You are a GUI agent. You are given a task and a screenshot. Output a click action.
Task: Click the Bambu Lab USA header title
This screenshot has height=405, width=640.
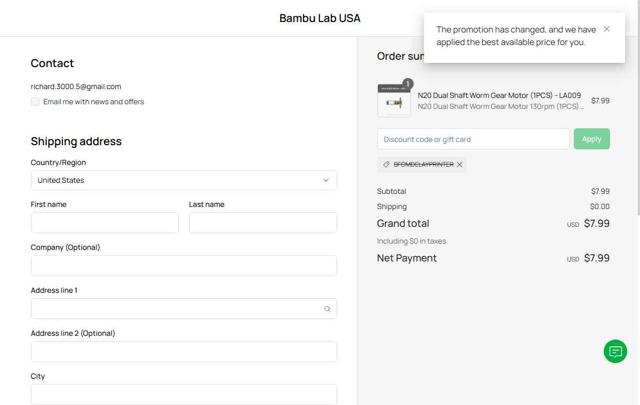click(x=320, y=18)
